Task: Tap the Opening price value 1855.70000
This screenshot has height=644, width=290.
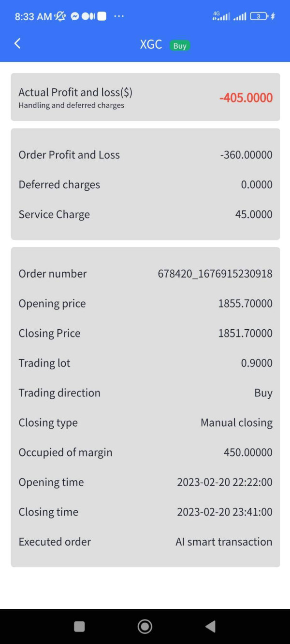Action: pyautogui.click(x=245, y=304)
